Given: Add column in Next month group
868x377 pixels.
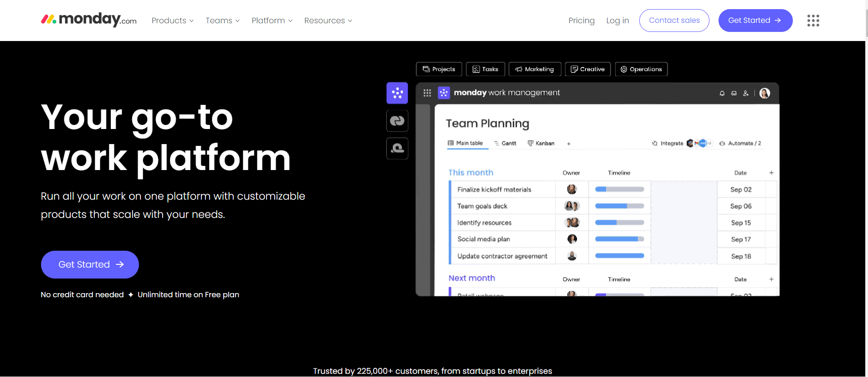Looking at the screenshot, I should [x=771, y=279].
